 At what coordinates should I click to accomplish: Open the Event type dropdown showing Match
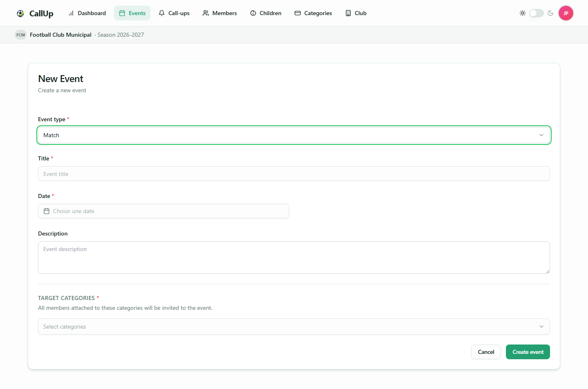point(294,135)
